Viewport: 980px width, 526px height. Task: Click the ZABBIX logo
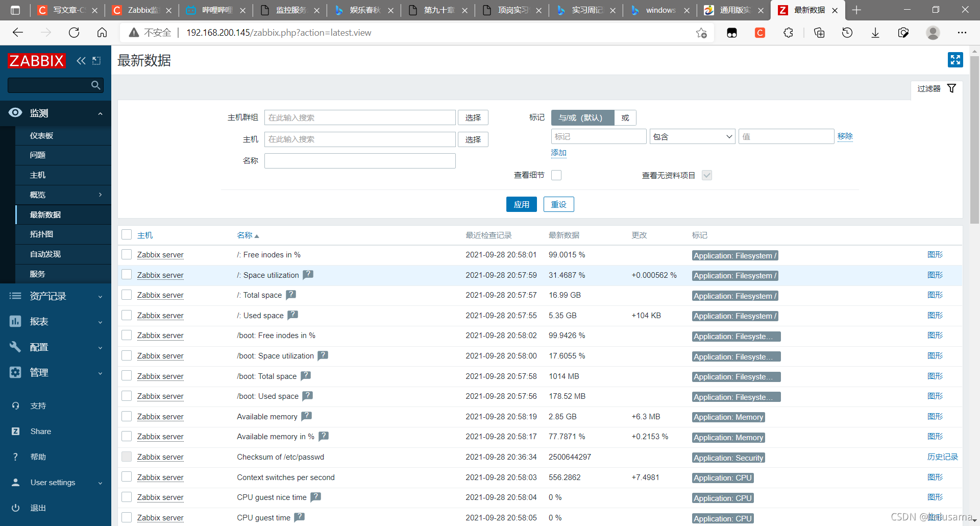pos(36,61)
